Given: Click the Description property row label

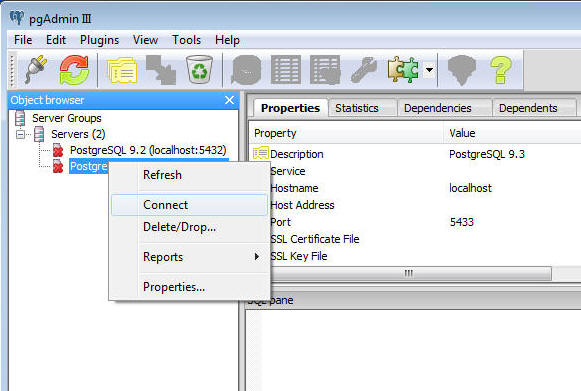Looking at the screenshot, I should (297, 154).
